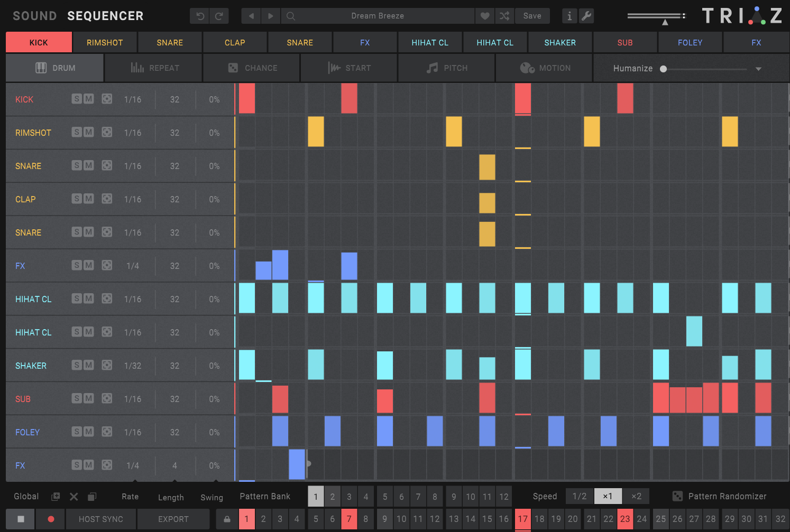This screenshot has width=790, height=532.
Task: Randomize the KICK lane dice icon
Action: pos(107,99)
